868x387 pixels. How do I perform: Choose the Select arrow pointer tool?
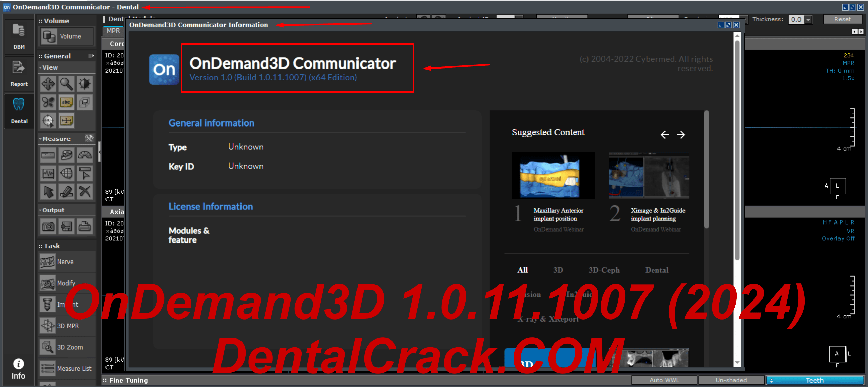[48, 192]
